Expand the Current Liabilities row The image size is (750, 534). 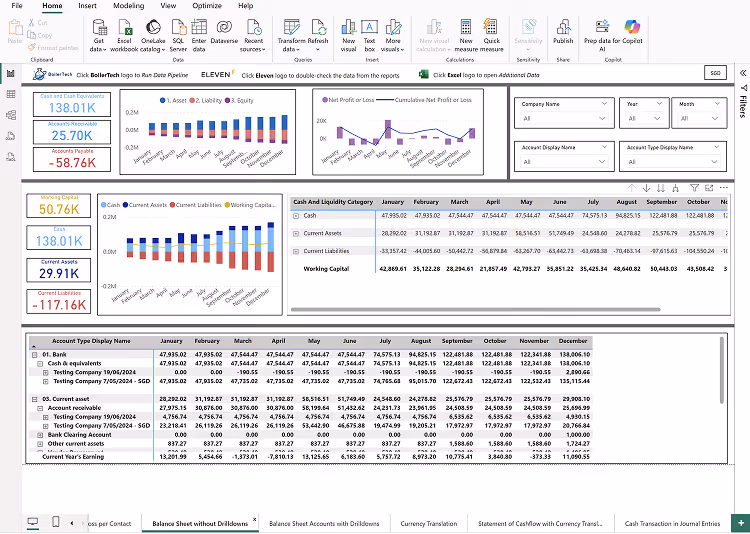(296, 251)
